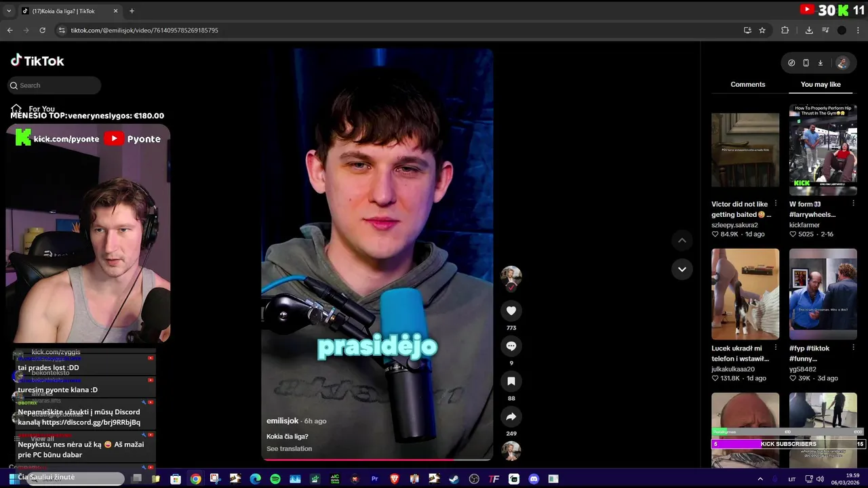The height and width of the screenshot is (488, 868).
Task: Open Chrome media controls icon
Action: [x=825, y=30]
